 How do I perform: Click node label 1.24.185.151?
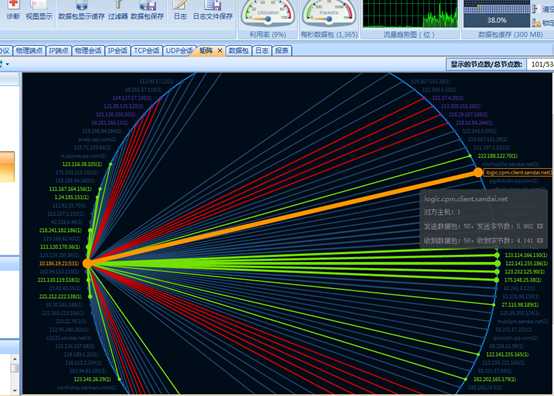pos(72,197)
